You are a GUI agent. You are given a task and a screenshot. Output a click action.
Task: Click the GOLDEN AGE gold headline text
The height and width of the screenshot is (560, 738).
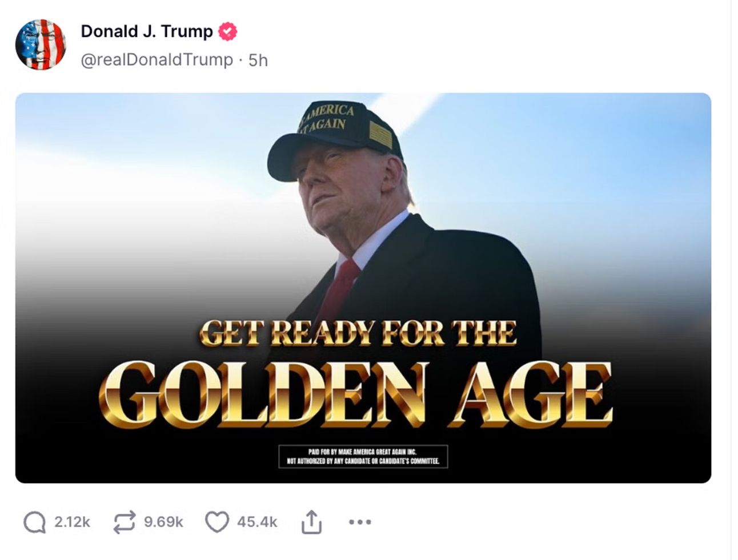pos(356,394)
